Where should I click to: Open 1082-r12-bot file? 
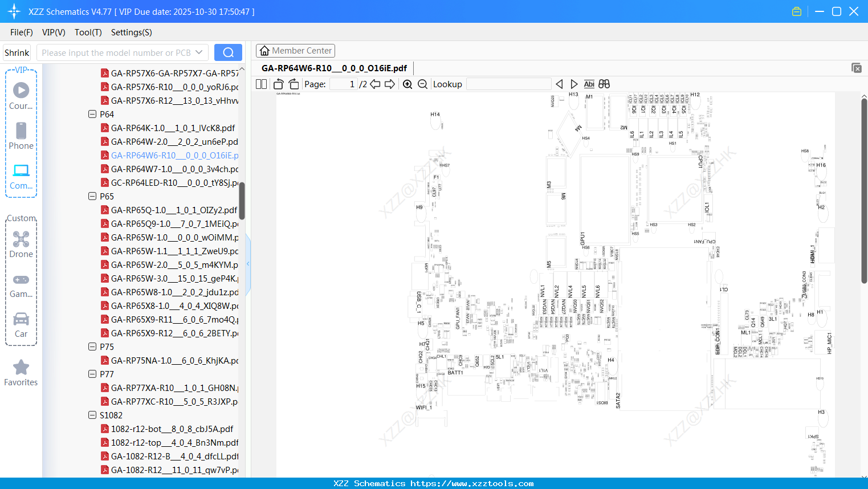coord(173,429)
